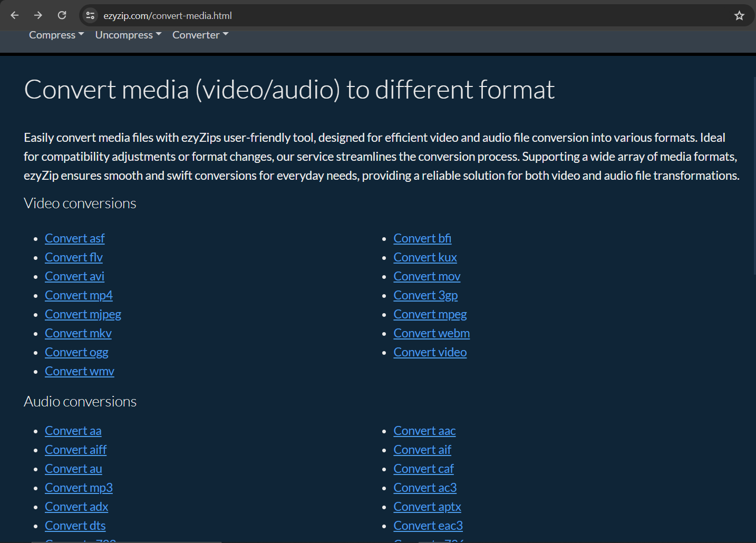Go to Convert mp3 page
This screenshot has height=543, width=756.
click(79, 488)
